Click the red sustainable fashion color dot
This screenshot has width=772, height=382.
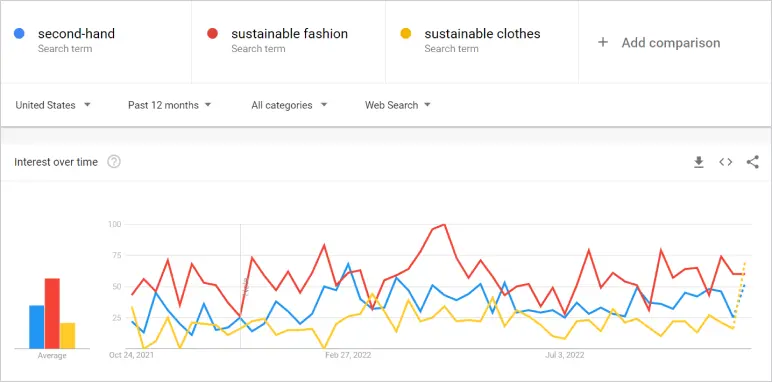(x=212, y=33)
